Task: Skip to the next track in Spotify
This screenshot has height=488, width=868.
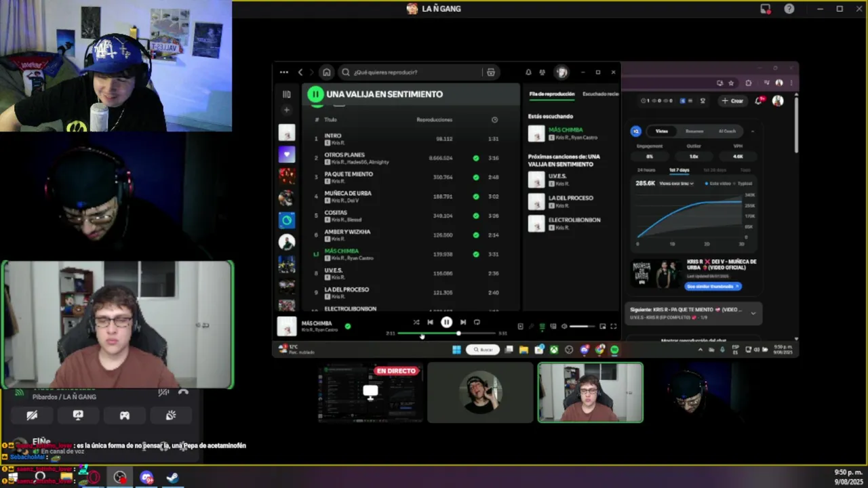Action: (462, 323)
